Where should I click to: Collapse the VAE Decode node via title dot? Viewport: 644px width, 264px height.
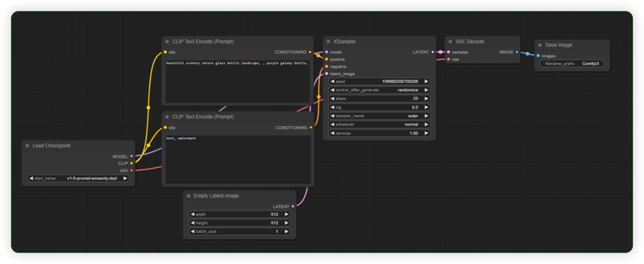[x=450, y=41]
